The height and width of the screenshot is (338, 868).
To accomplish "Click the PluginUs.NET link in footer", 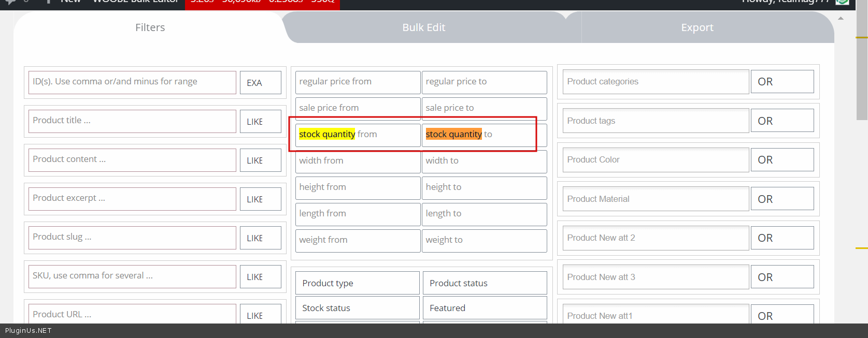I will coord(29,331).
